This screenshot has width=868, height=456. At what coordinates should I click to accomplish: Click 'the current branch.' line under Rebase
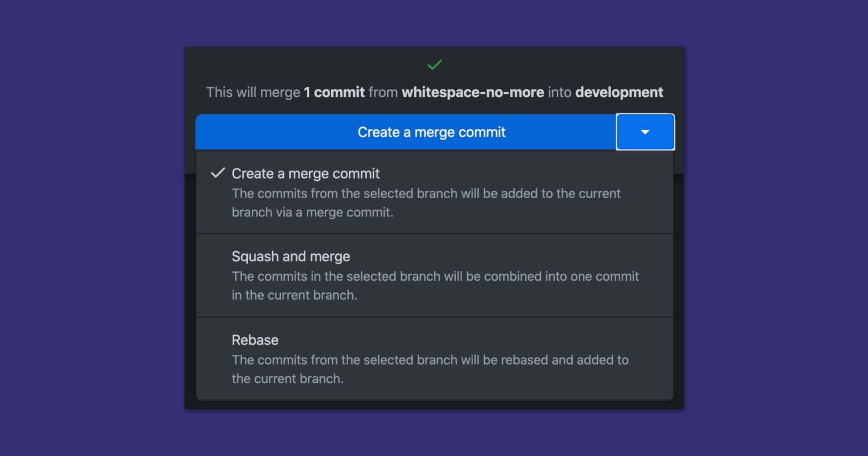click(288, 379)
